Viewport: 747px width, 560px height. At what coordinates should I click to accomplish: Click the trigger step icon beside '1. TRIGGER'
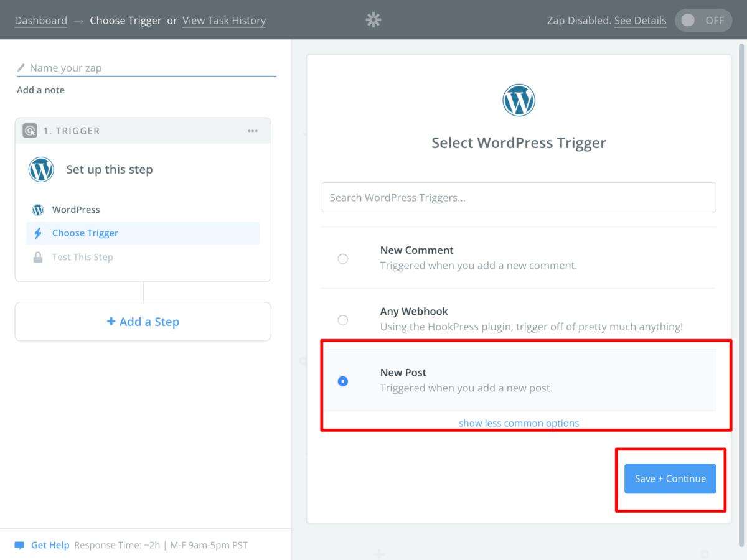coord(30,131)
